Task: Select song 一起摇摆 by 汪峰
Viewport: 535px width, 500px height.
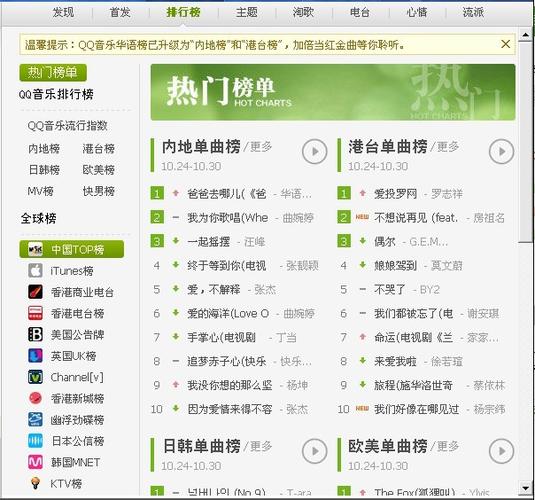Action: tap(208, 242)
